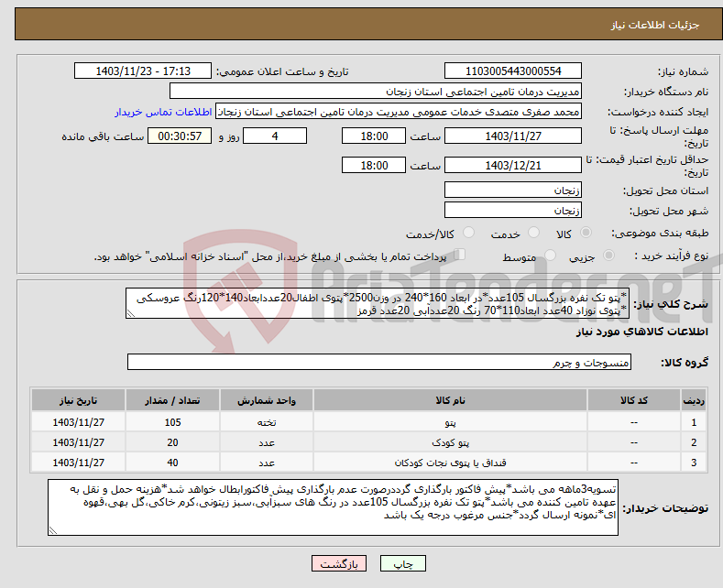Click the بازگشت (back) button
The width and height of the screenshot is (723, 588).
tap(336, 564)
